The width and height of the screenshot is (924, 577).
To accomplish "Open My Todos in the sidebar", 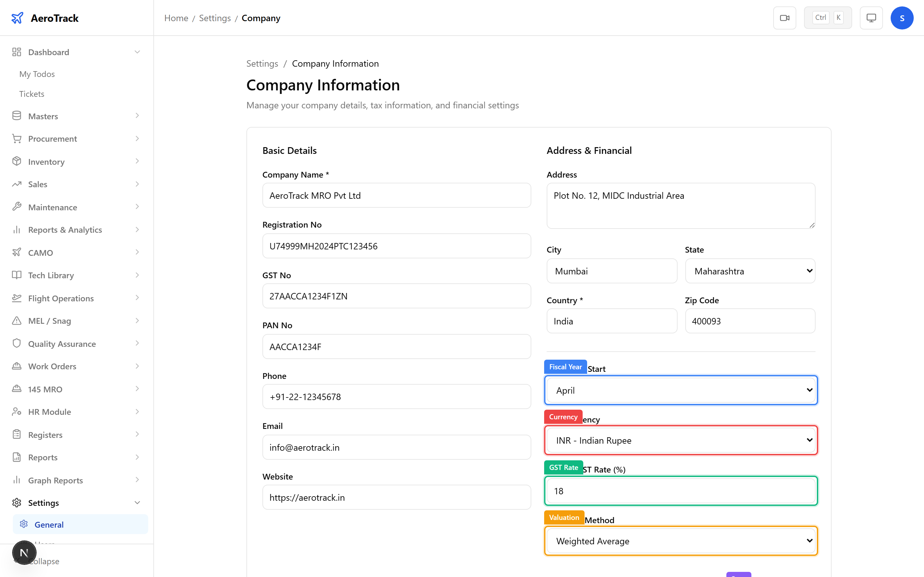I will tap(37, 74).
